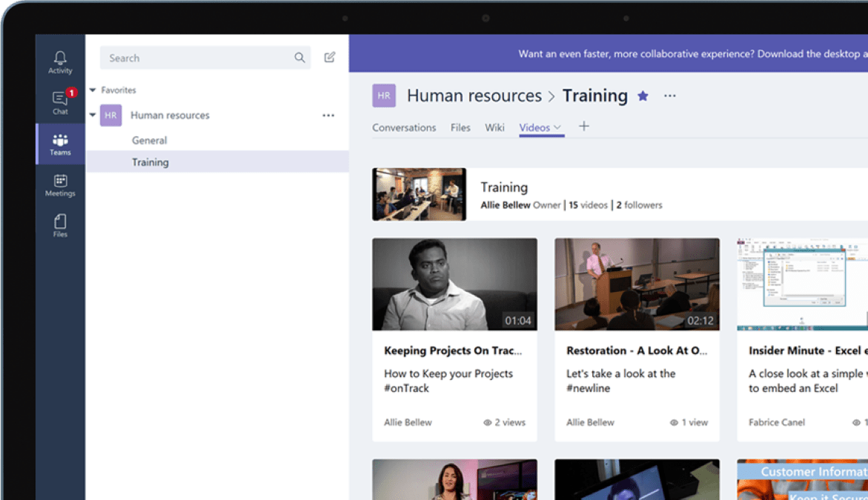Screen dimensions: 868x500
Task: Open the Chat panel
Action: click(x=60, y=101)
